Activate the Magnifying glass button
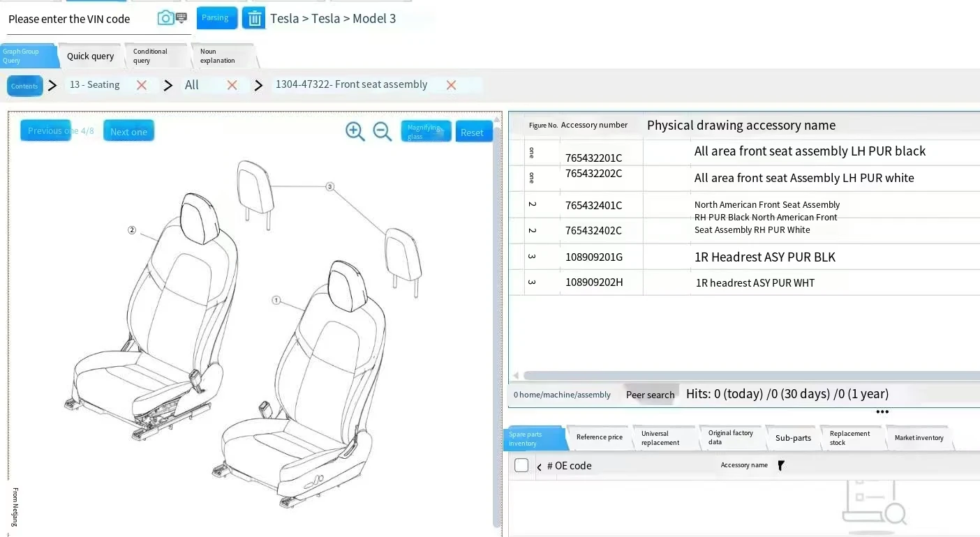Screen dimensions: 980x537 pos(426,131)
